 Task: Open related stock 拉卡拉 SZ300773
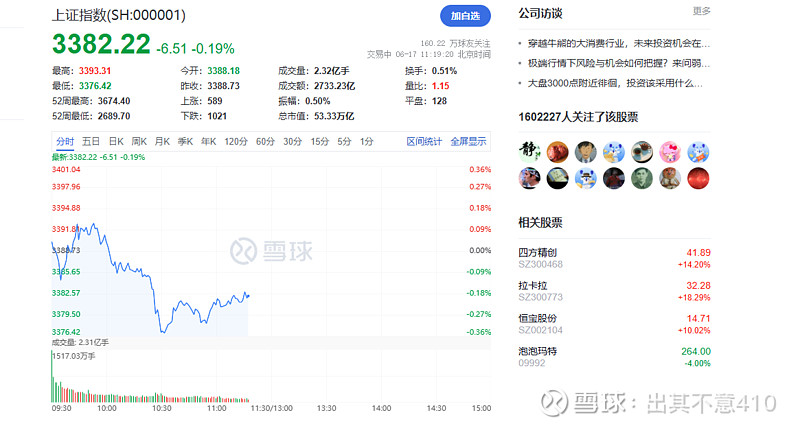point(614,291)
